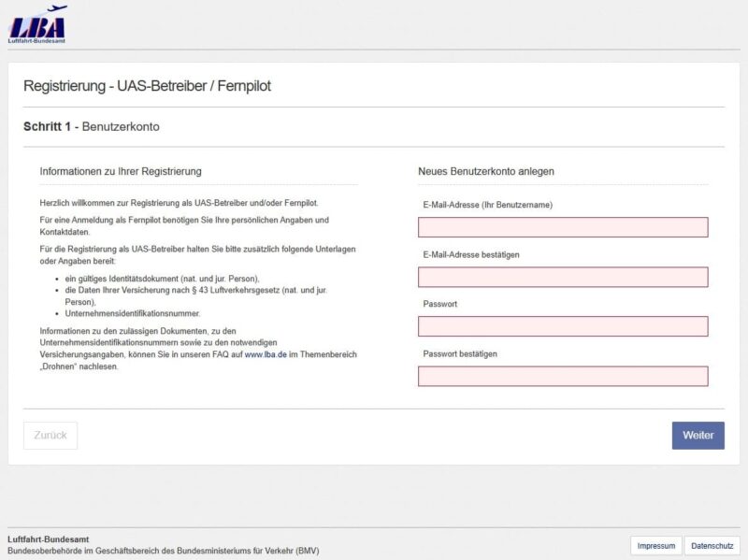
Task: Click the LBA Luftfahrt-Bundesamt logo
Action: coord(37,24)
